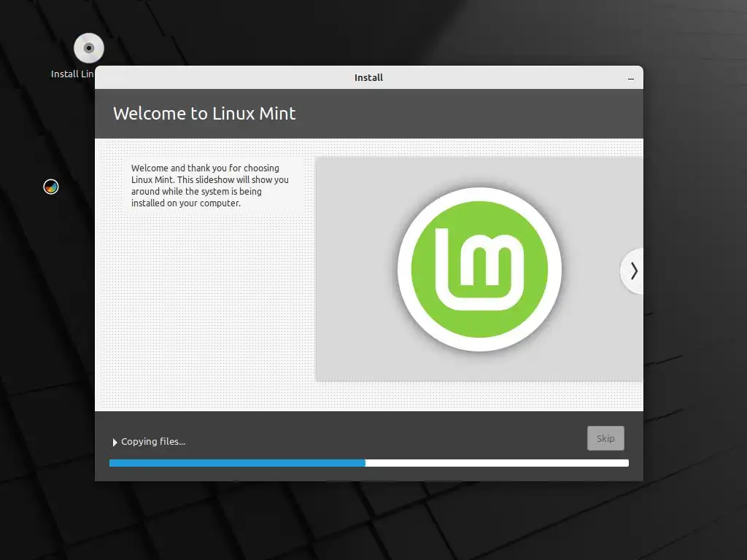Advance slideshow with right chevron arrow
Image resolution: width=747 pixels, height=560 pixels.
pyautogui.click(x=633, y=271)
